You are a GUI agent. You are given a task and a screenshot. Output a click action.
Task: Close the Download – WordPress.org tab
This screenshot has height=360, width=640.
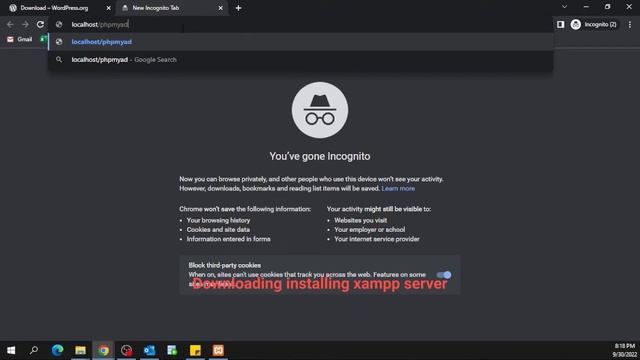[x=109, y=8]
